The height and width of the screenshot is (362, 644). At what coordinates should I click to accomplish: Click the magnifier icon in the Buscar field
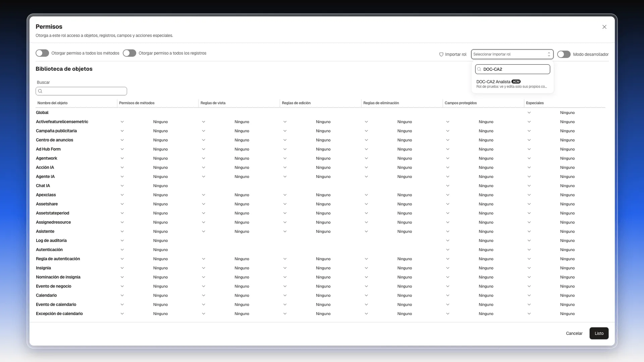[40, 91]
